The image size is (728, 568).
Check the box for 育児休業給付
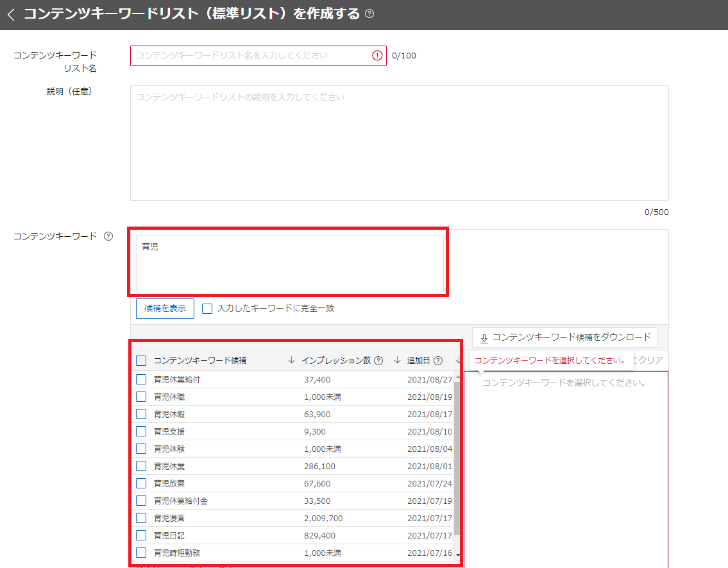(x=141, y=380)
